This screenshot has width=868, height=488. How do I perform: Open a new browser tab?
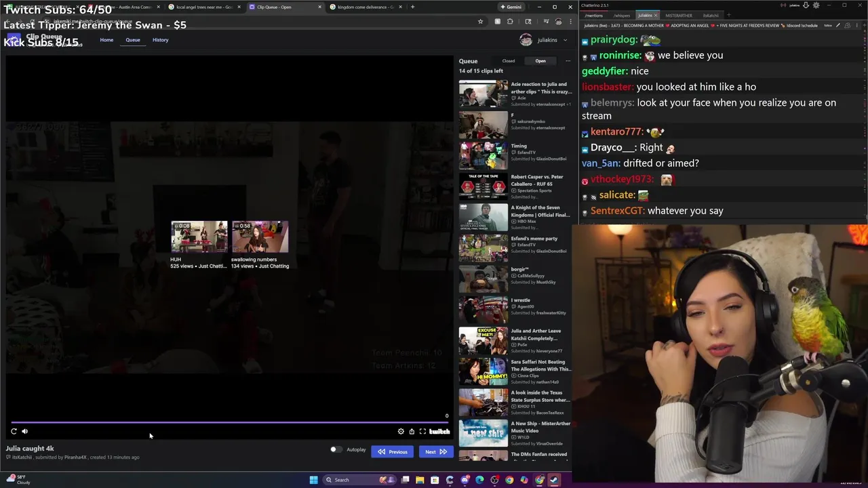(x=412, y=7)
